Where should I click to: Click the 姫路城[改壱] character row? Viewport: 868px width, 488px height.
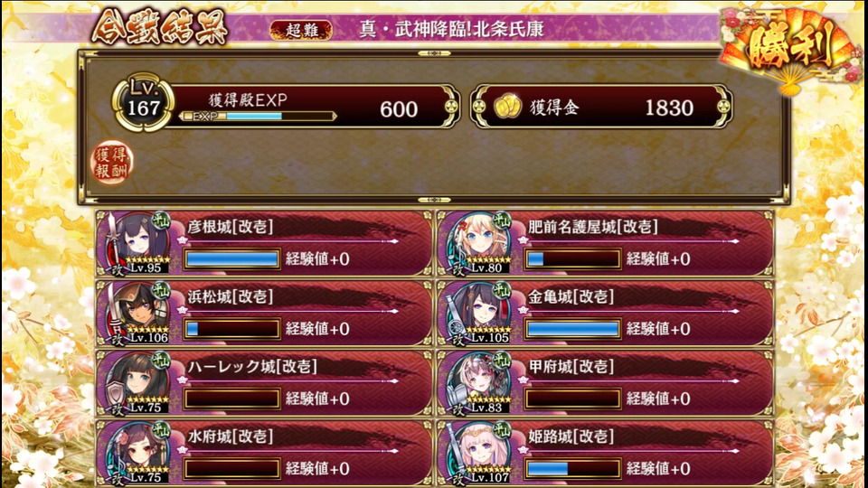click(606, 453)
